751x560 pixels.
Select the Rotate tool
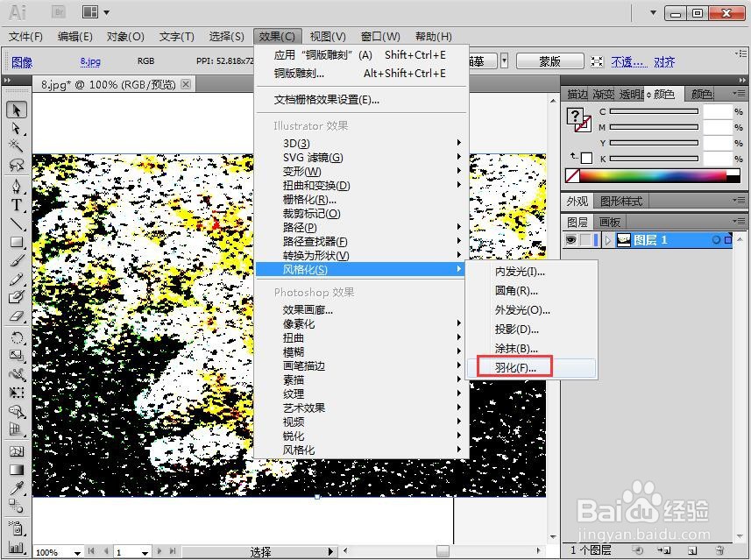coord(16,338)
